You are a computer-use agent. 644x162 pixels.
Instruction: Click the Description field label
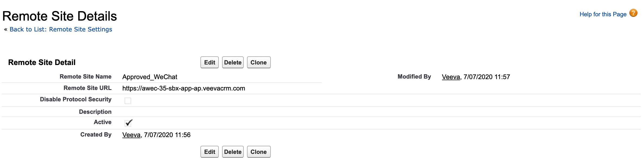tap(95, 112)
